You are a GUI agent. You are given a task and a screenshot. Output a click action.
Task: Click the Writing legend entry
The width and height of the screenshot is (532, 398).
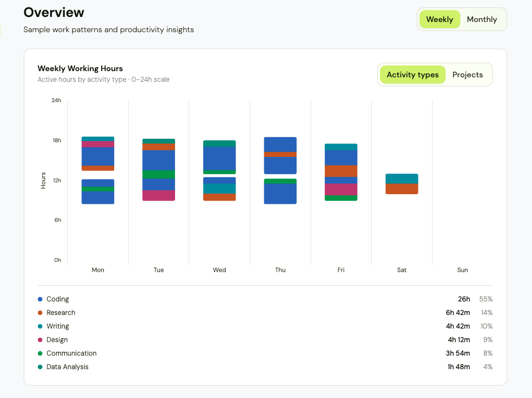click(x=265, y=326)
